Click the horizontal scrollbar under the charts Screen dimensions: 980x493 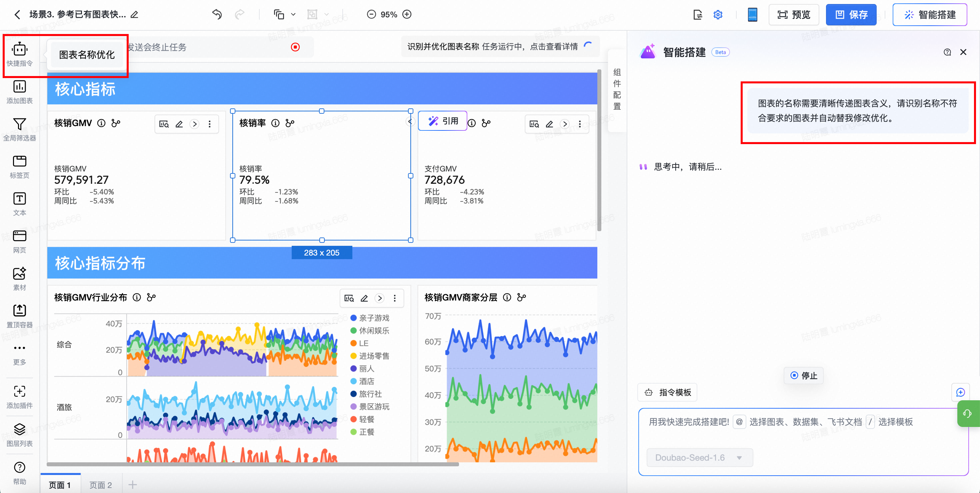coord(253,464)
